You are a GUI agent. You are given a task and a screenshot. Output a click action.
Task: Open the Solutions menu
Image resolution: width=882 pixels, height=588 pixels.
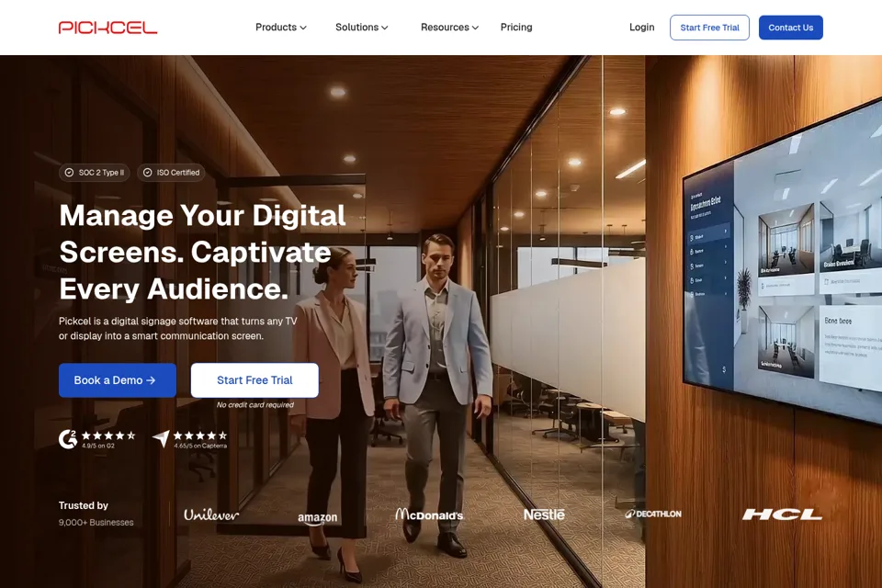click(362, 27)
